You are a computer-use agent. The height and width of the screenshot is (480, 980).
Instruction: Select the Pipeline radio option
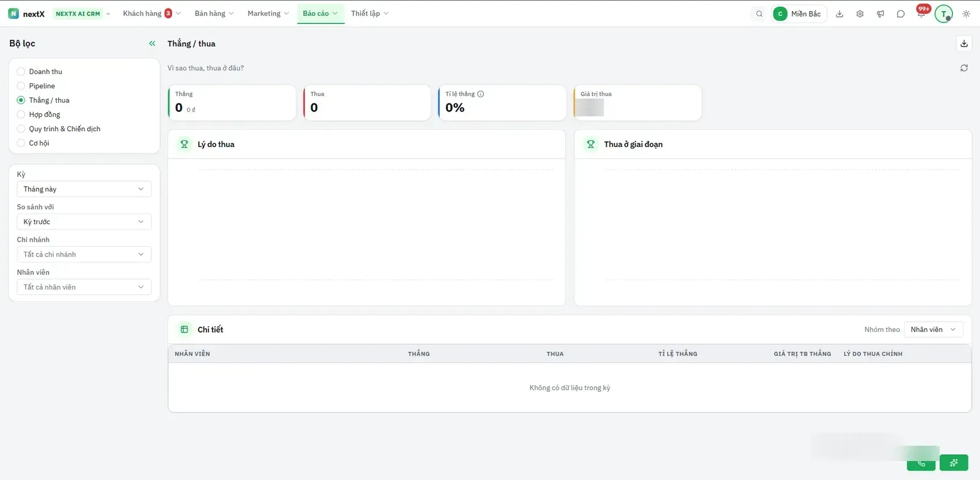21,86
